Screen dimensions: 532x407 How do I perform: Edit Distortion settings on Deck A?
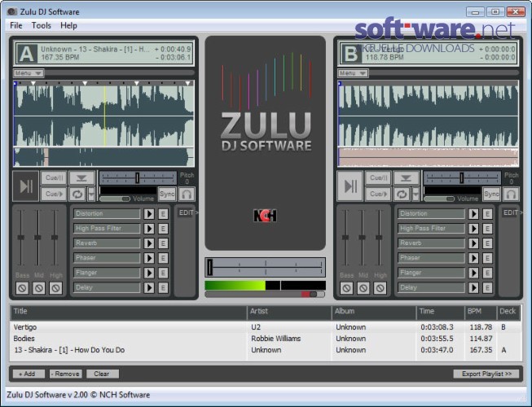click(x=163, y=214)
